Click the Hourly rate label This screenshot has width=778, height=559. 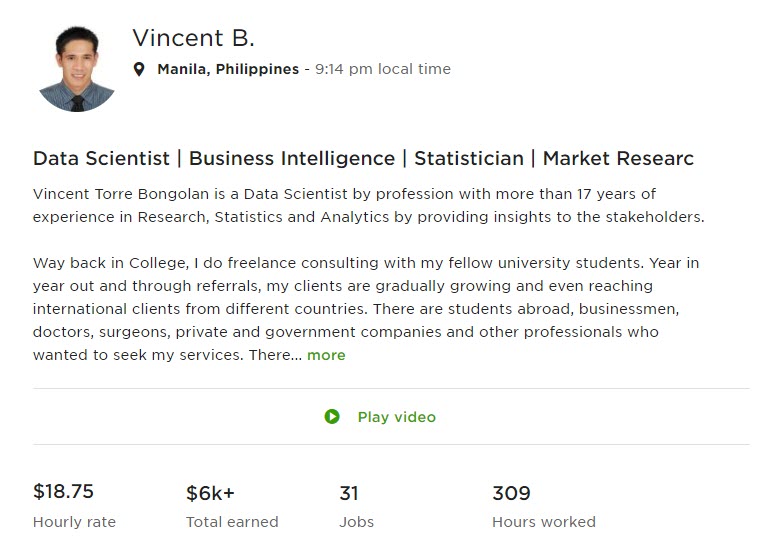[x=74, y=522]
